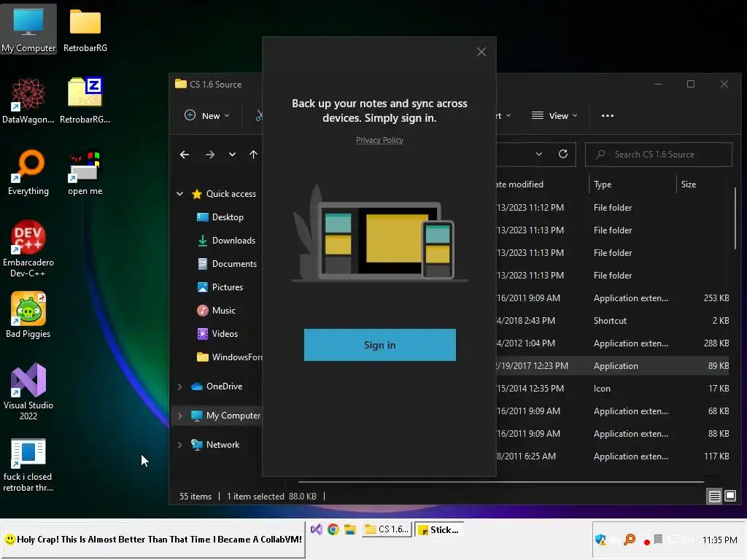
Task: Open recent locations dropdown arrow
Action: point(232,155)
